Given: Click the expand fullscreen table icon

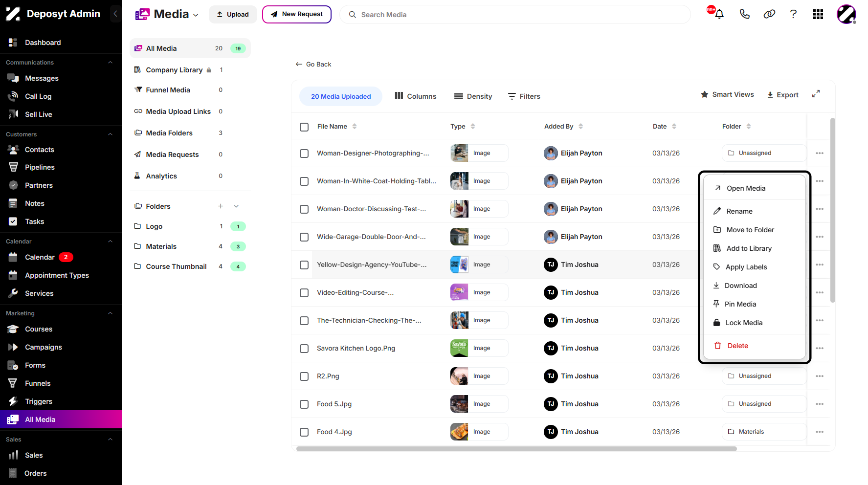Looking at the screenshot, I should [816, 94].
